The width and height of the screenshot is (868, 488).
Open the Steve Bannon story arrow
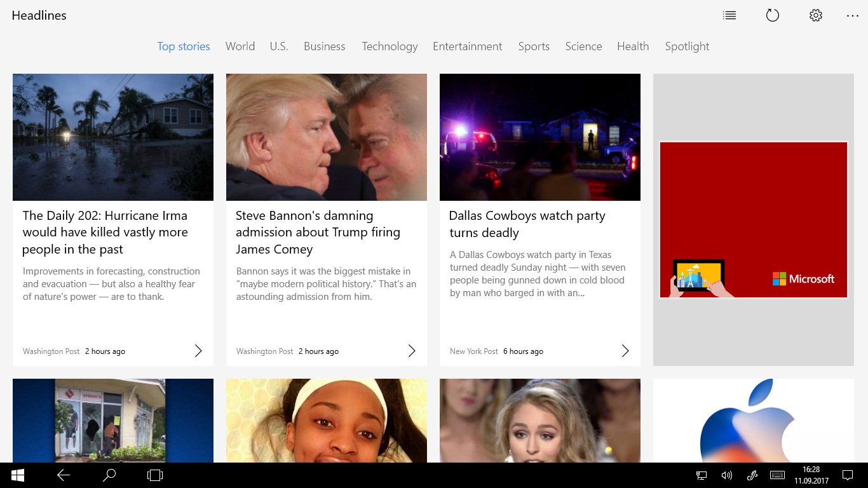point(412,351)
